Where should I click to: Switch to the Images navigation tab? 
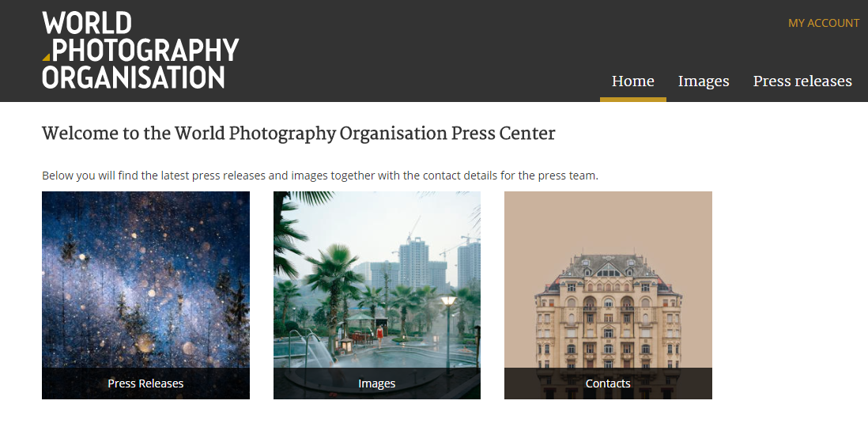[704, 81]
